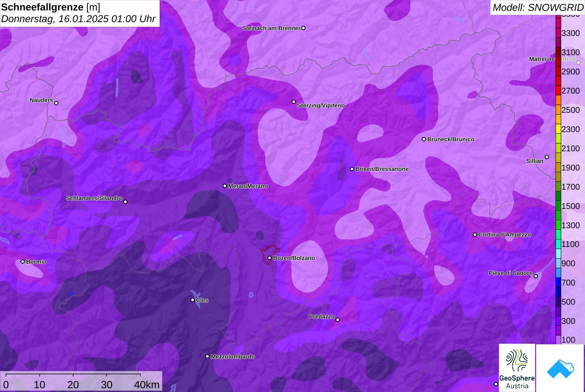The width and height of the screenshot is (585, 392).
Task: Click the legend value 2100
Action: coord(571,148)
